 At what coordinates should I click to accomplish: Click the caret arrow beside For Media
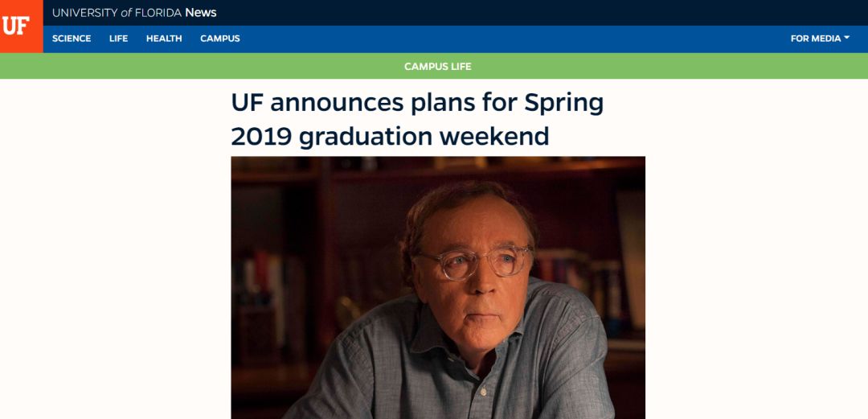[846, 39]
